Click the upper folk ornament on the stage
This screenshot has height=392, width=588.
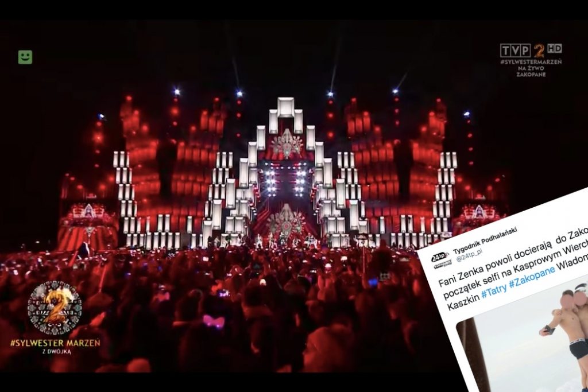click(x=287, y=143)
